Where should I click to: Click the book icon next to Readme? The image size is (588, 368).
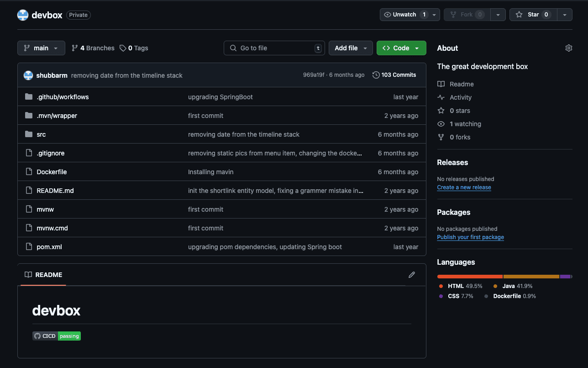pyautogui.click(x=441, y=84)
